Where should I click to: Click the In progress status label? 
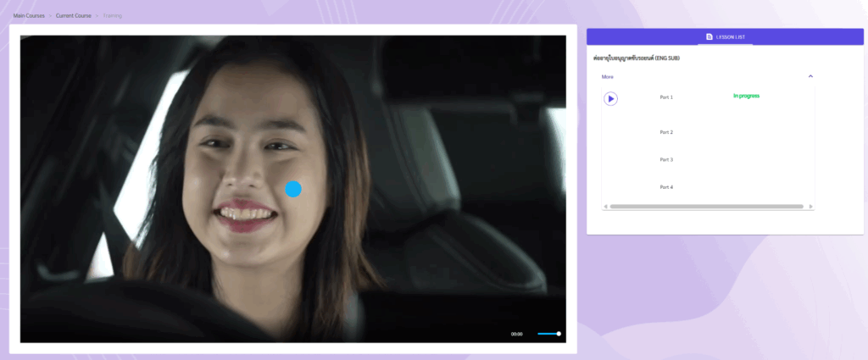[x=746, y=96]
